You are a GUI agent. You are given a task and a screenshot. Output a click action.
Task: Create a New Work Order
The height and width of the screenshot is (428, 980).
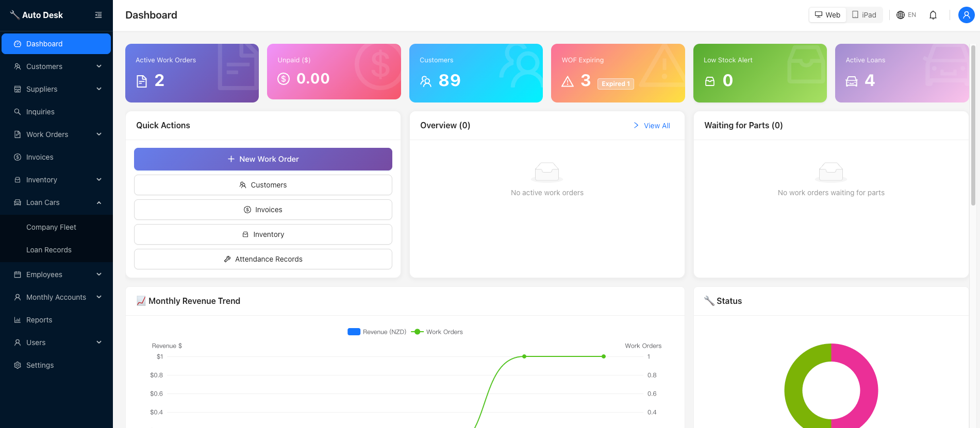click(x=263, y=159)
